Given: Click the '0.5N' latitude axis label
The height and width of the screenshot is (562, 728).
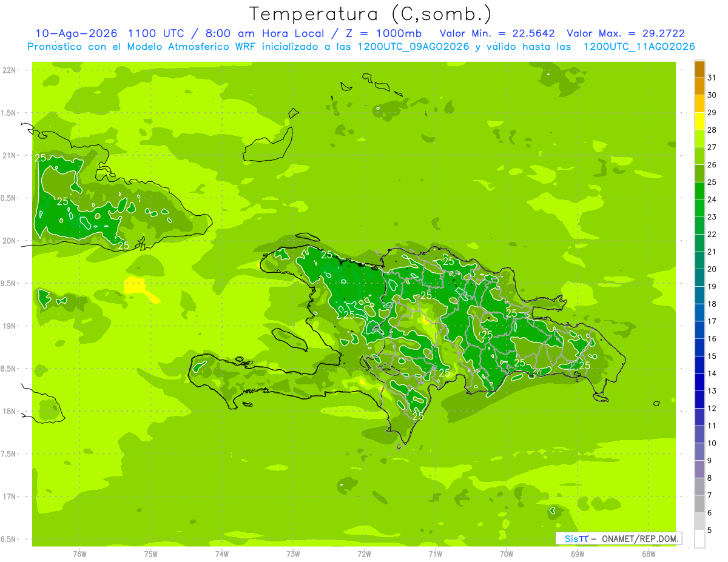Looking at the screenshot, I should (8, 198).
